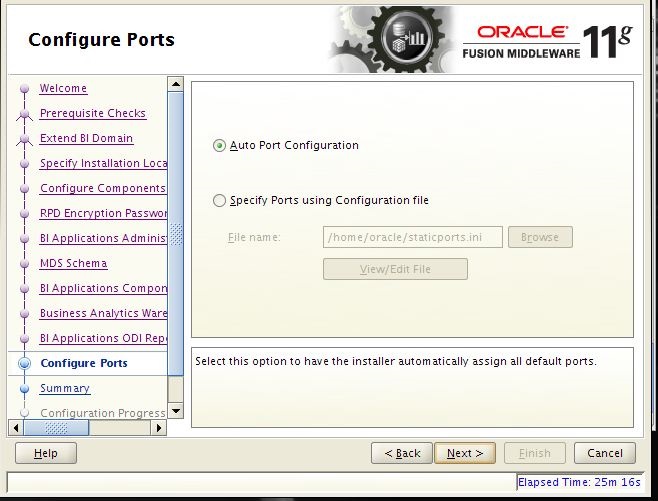Select Auto Port Configuration radio button

click(x=219, y=146)
